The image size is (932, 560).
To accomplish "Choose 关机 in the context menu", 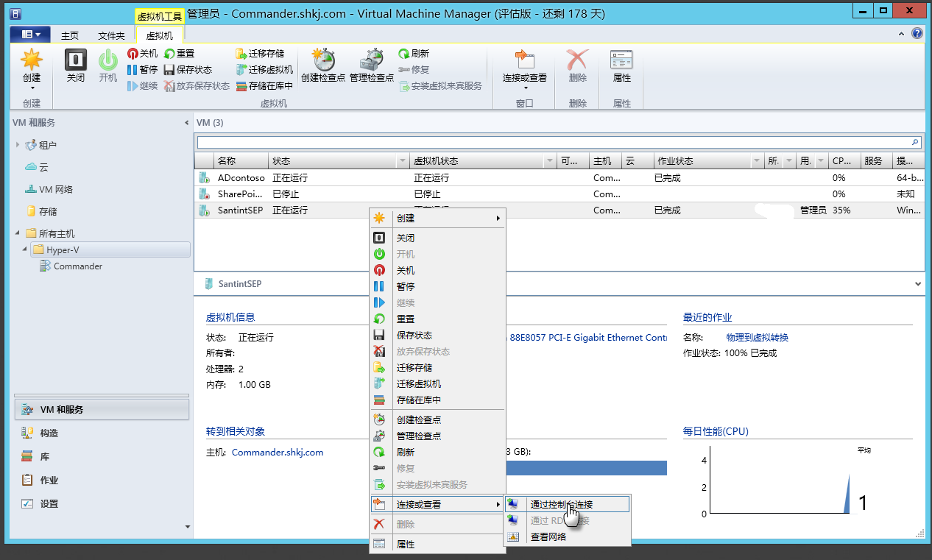I will (437, 270).
